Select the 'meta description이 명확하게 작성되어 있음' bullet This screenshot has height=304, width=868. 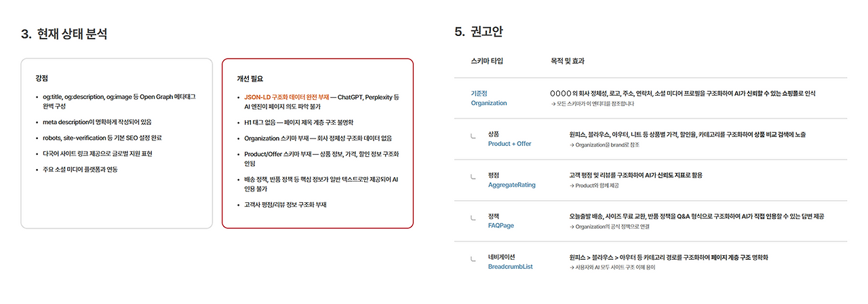[93, 122]
